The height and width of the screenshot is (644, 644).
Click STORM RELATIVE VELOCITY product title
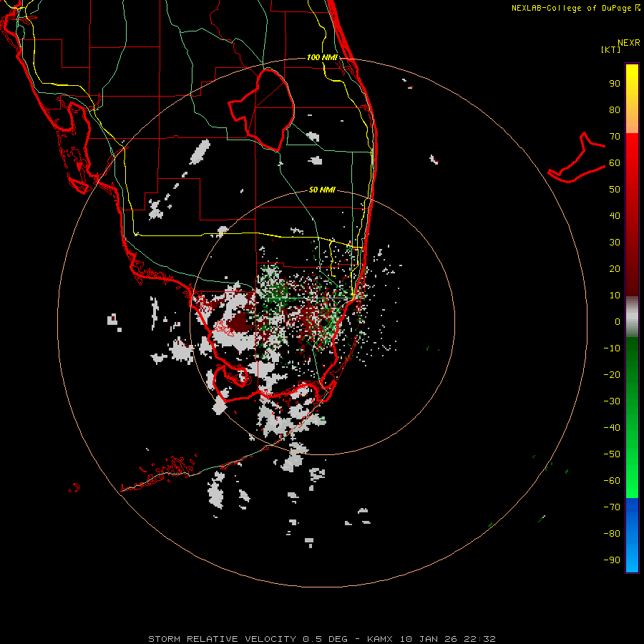(222, 639)
